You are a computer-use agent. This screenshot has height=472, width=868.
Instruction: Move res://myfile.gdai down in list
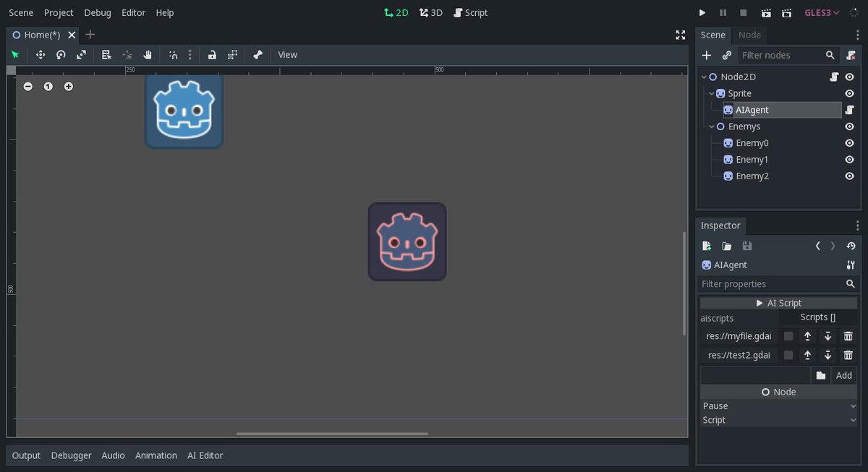pos(828,336)
